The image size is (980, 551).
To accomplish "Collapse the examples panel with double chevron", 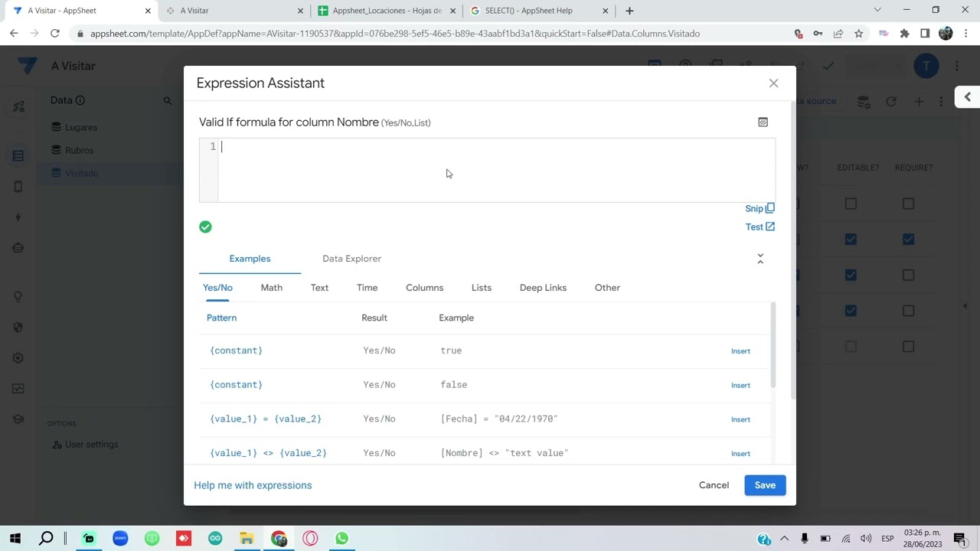I will (x=760, y=259).
